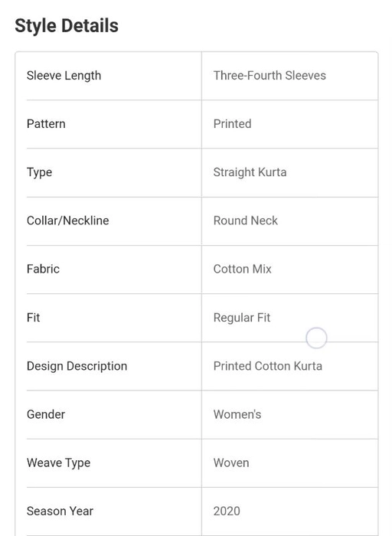Select the Straight Kurta value
Image resolution: width=392 pixels, height=536 pixels.
pos(250,172)
